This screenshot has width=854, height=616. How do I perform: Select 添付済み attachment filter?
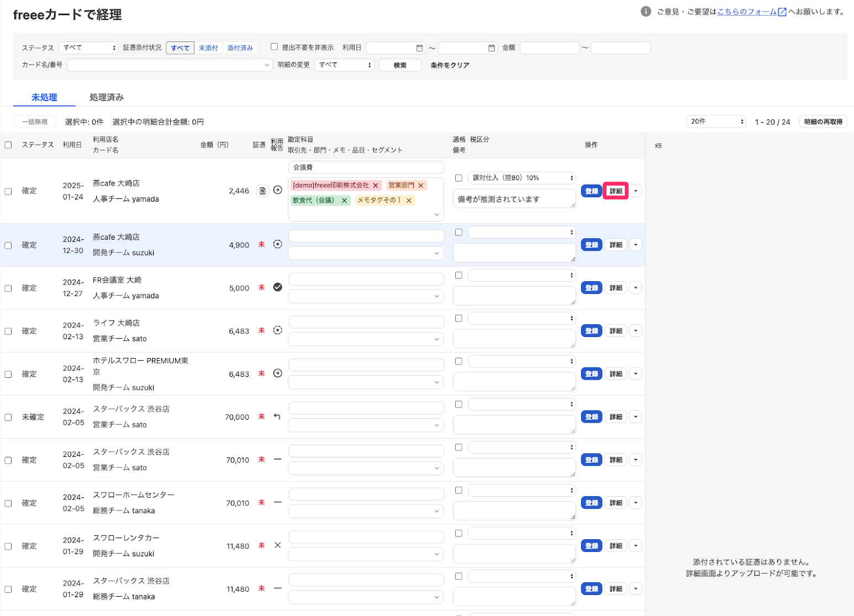coord(240,48)
